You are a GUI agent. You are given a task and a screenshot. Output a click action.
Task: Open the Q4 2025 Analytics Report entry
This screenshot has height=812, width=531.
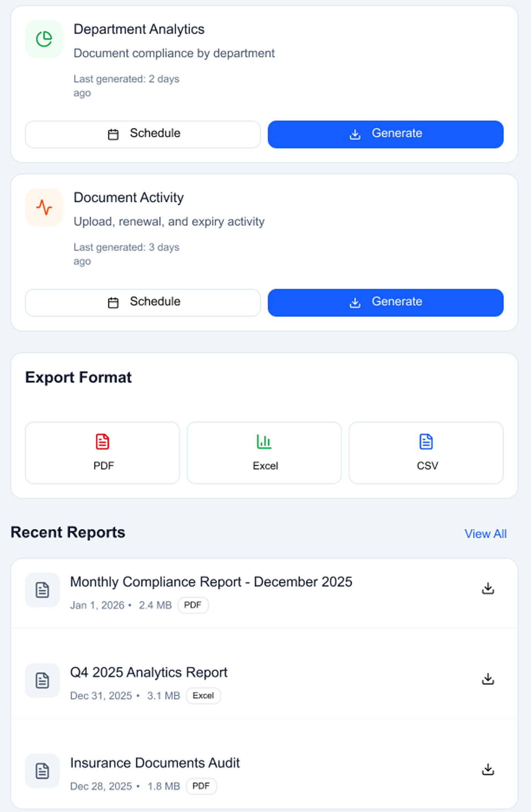click(149, 672)
